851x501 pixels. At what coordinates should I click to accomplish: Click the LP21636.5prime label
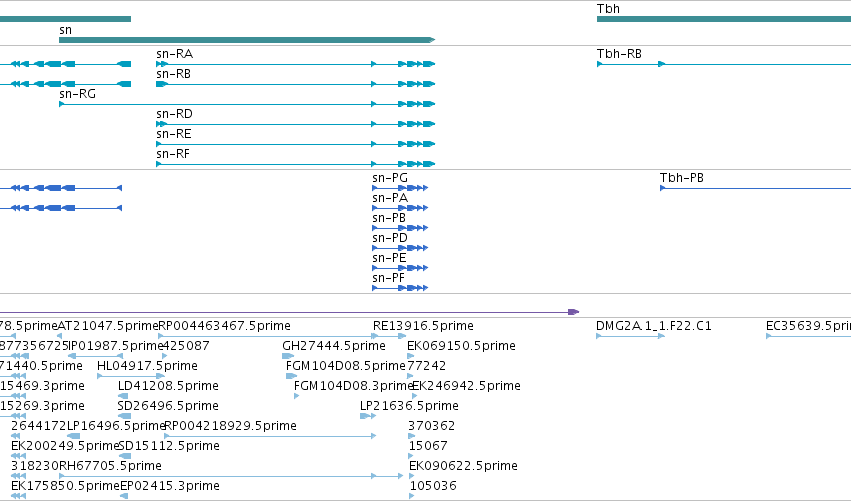[409, 406]
